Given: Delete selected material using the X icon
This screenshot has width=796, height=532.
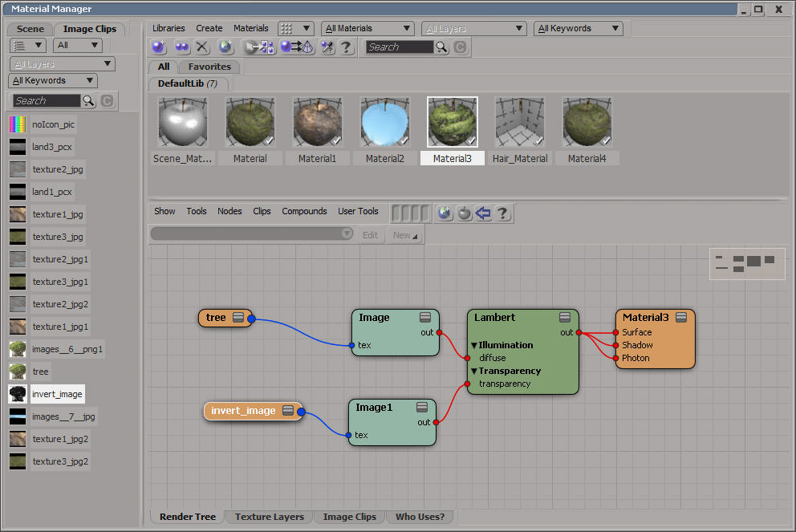Looking at the screenshot, I should click(201, 47).
